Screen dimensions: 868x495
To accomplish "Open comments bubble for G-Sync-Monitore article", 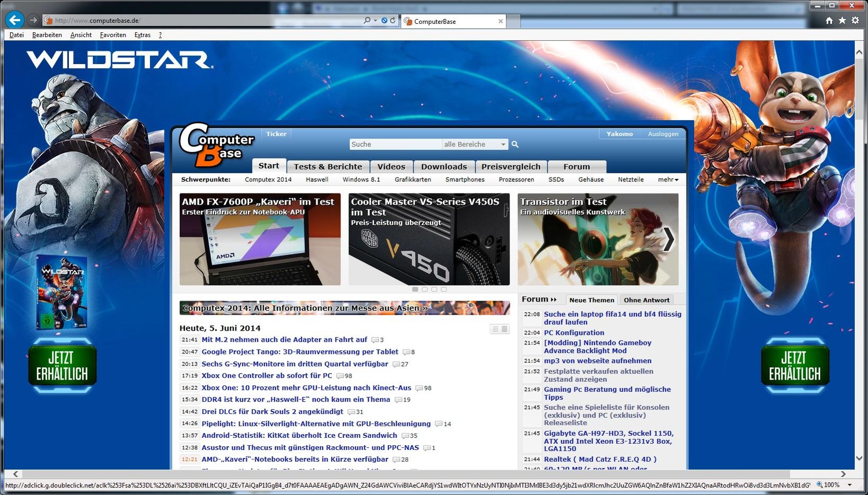I will pyautogui.click(x=396, y=365).
